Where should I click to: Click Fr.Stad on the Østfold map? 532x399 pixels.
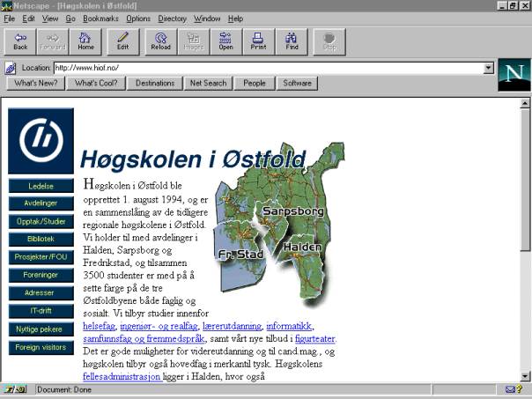click(x=240, y=255)
